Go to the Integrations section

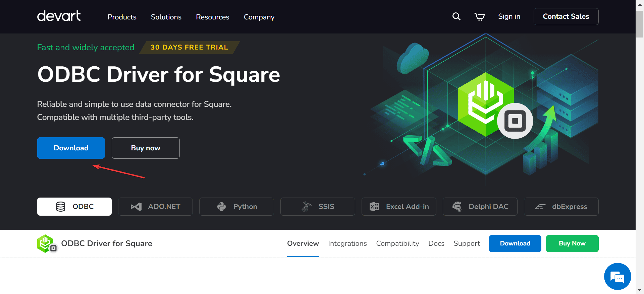(x=347, y=243)
